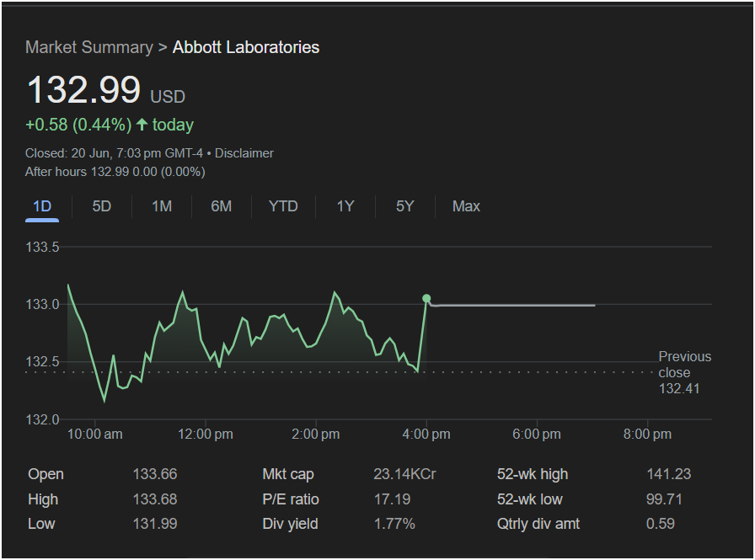Click the 52-wk high value 141.23
755x560 pixels.
(x=669, y=474)
